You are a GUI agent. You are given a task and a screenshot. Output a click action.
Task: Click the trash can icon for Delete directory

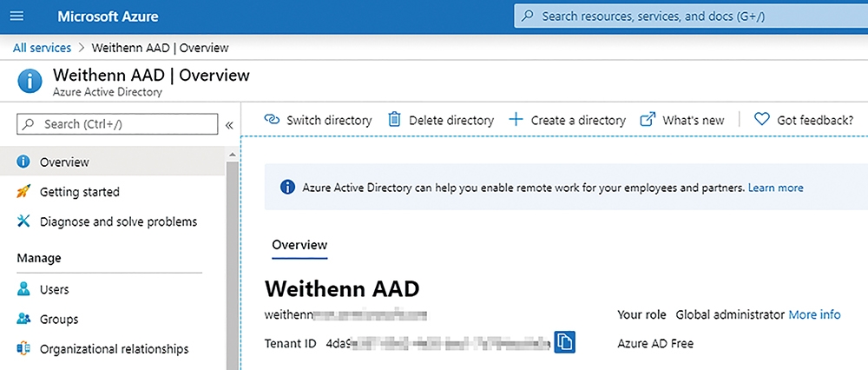pyautogui.click(x=394, y=120)
